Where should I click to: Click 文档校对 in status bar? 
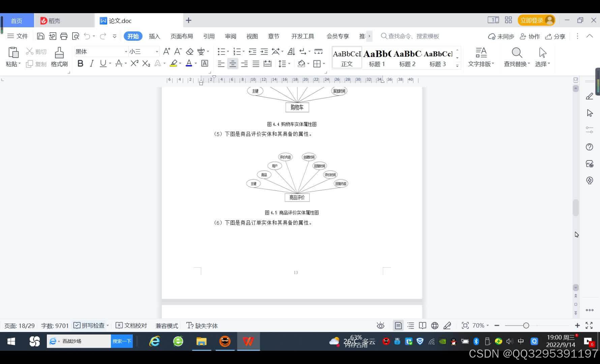pyautogui.click(x=131, y=326)
